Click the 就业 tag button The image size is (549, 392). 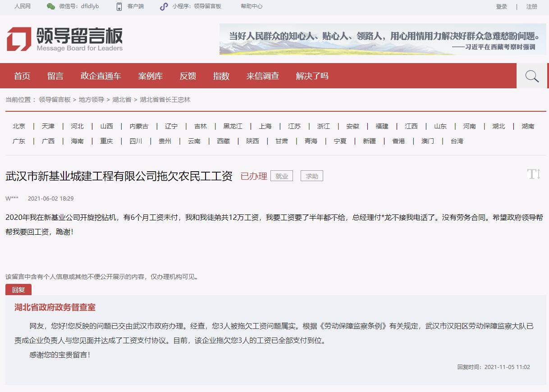click(x=282, y=176)
